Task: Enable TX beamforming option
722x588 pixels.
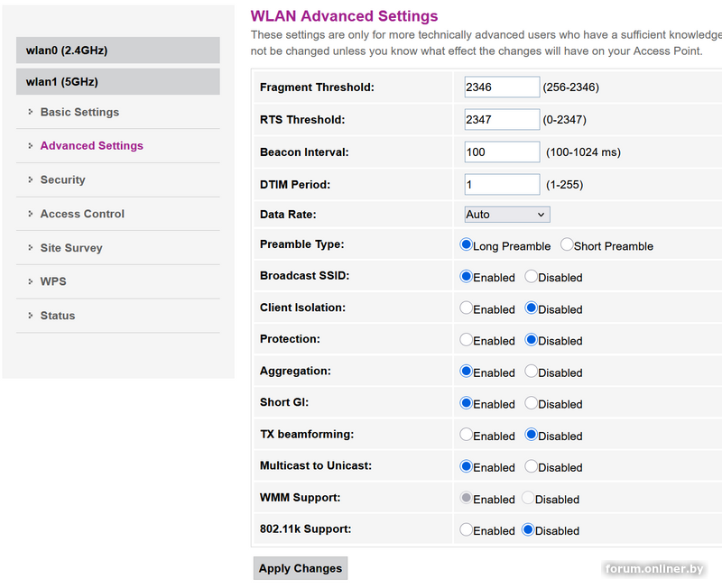Action: [x=466, y=435]
